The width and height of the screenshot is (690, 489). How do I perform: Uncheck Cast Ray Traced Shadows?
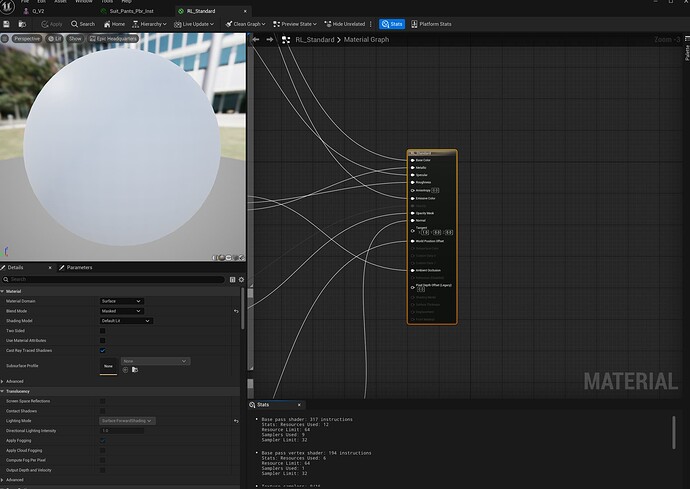pyautogui.click(x=103, y=350)
